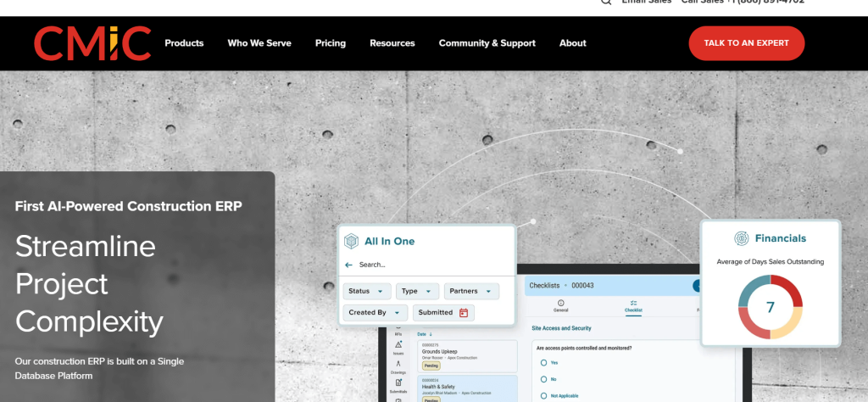Sort by the Date column arrow
The height and width of the screenshot is (402, 868).
click(x=431, y=334)
